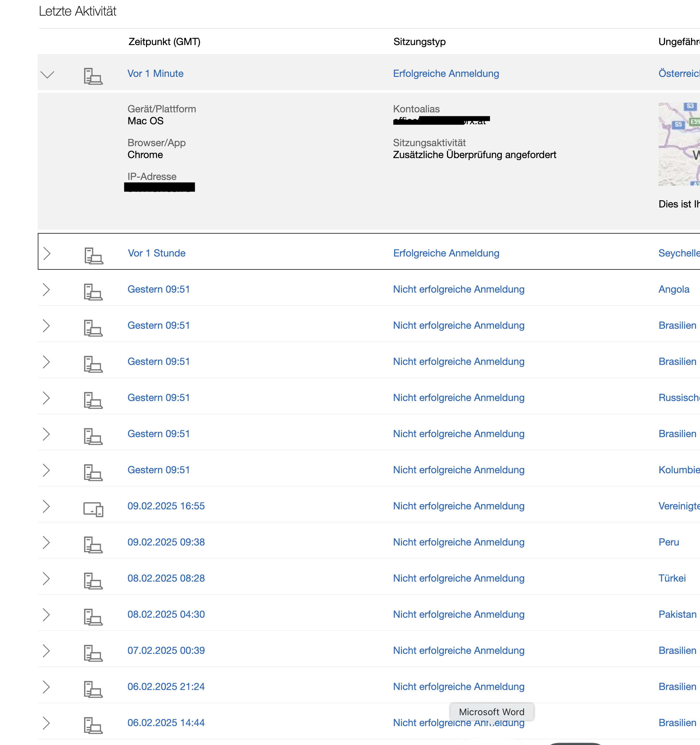Click the Angola location link
Image resolution: width=700 pixels, height=745 pixels.
(674, 289)
